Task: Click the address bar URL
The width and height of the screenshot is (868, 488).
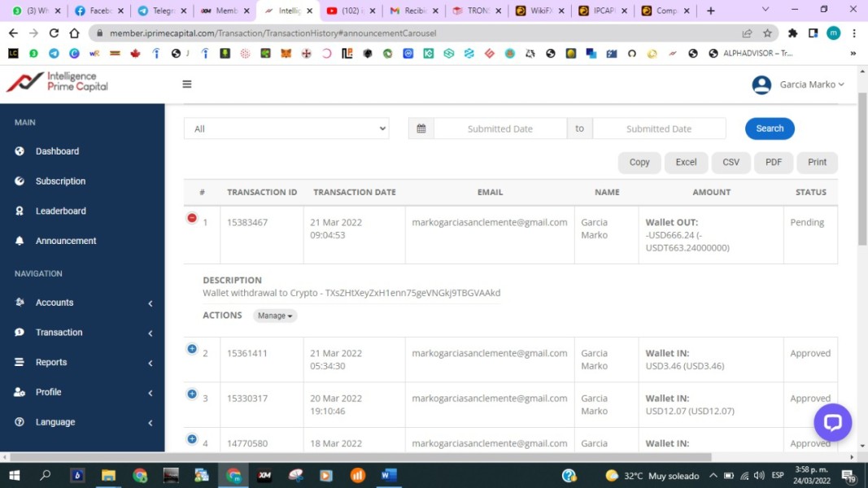Action: click(x=273, y=33)
